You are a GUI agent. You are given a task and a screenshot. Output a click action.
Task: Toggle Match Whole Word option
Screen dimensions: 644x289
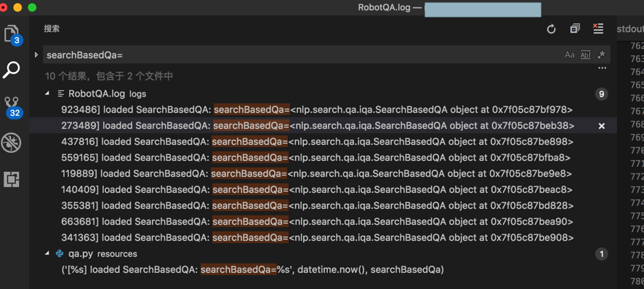585,55
